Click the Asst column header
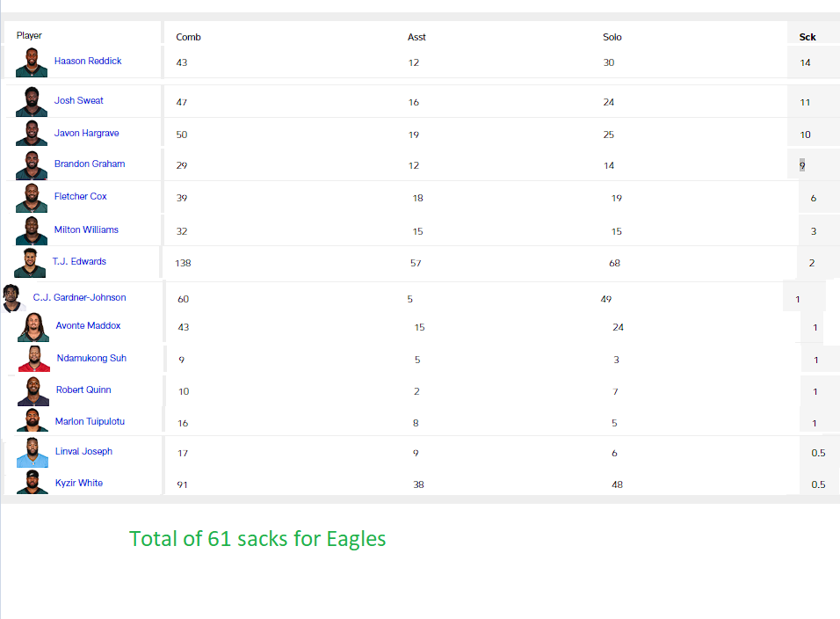 point(416,37)
